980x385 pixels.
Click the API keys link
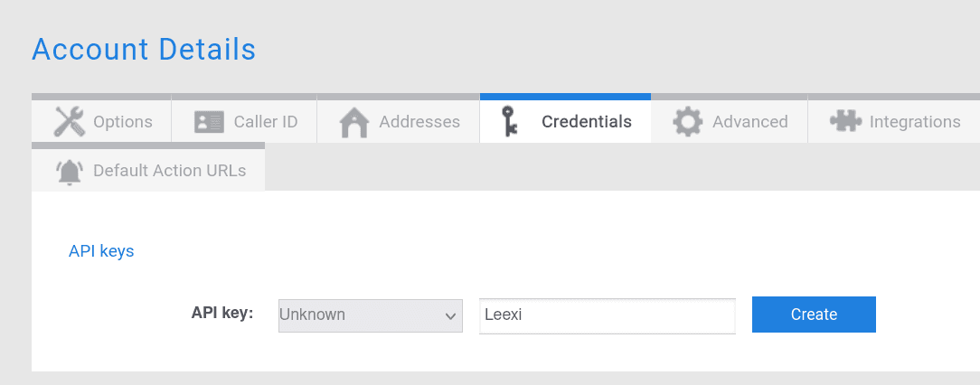pos(101,251)
